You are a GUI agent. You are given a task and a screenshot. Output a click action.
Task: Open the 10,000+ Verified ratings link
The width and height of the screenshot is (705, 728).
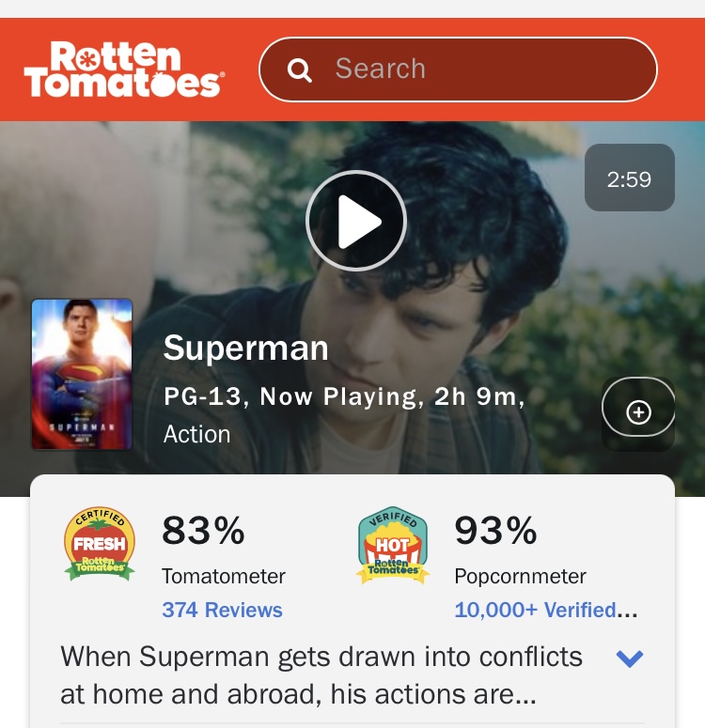[546, 610]
